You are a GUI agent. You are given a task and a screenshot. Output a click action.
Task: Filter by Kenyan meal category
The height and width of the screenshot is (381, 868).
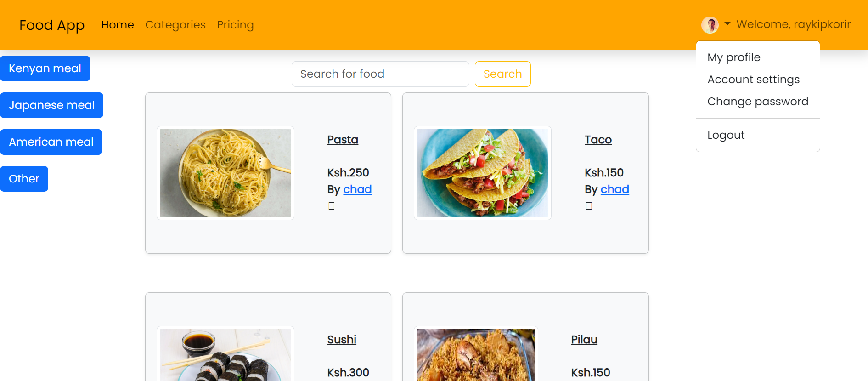tap(45, 68)
